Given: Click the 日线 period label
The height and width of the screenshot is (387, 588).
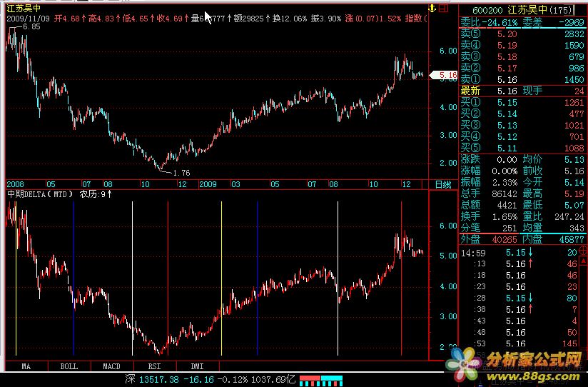Looking at the screenshot, I should tap(443, 185).
